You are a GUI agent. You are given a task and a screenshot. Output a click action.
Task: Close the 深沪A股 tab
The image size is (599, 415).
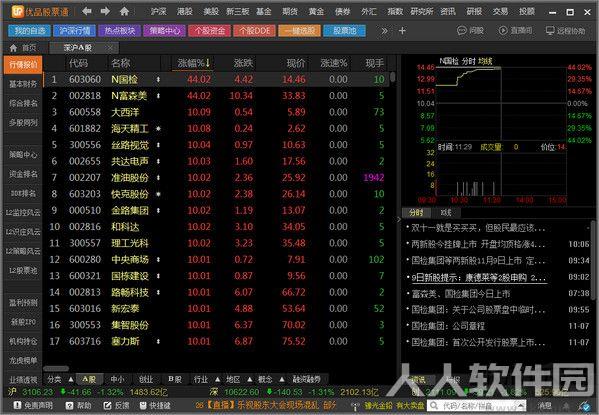pos(110,48)
